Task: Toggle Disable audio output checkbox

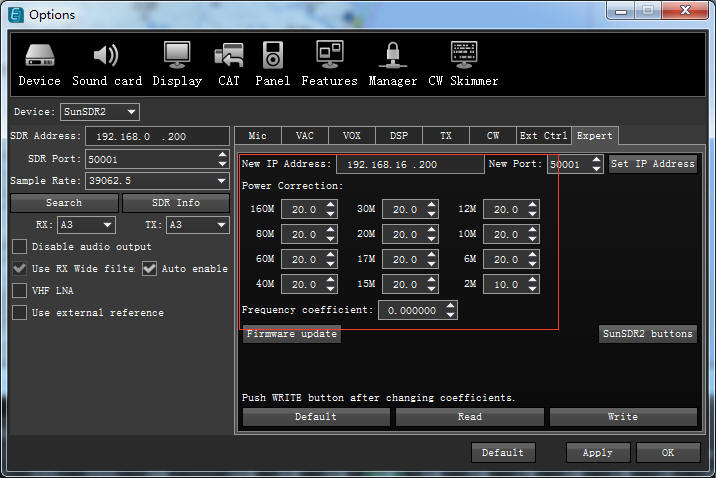Action: tap(19, 247)
